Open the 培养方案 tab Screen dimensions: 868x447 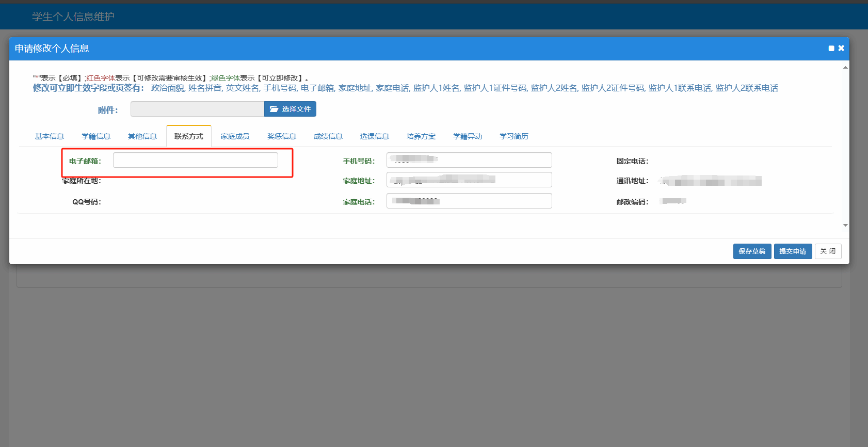tap(421, 136)
